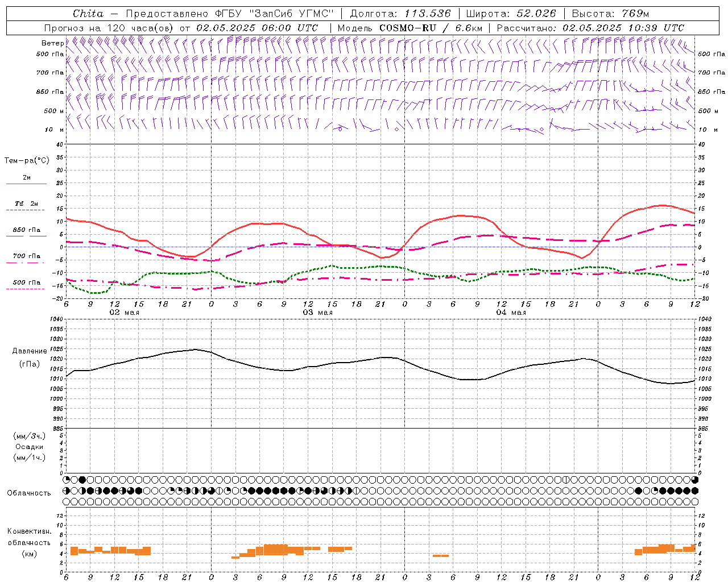Image resolution: width=728 pixels, height=582 pixels.
Task: Click the "Долгота: 113.536" longitude value
Action: coord(400,14)
